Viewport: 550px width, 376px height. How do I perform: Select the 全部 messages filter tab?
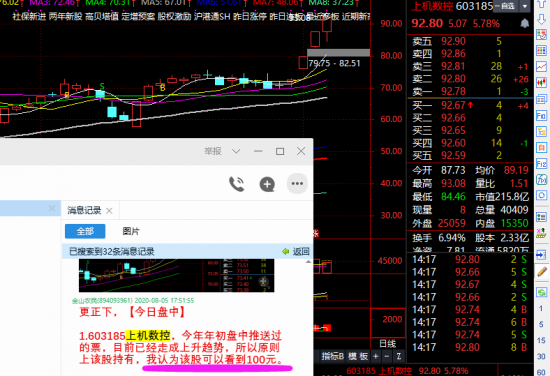pos(85,231)
